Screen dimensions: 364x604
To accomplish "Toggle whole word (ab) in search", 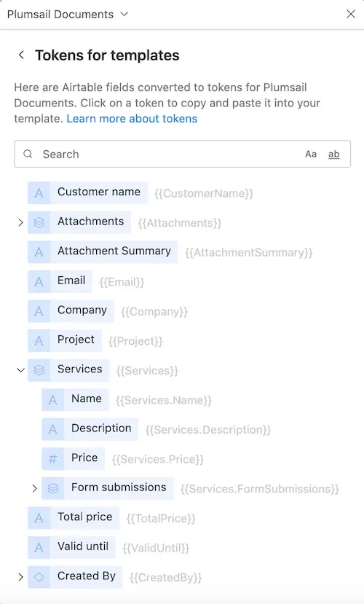I will [333, 154].
